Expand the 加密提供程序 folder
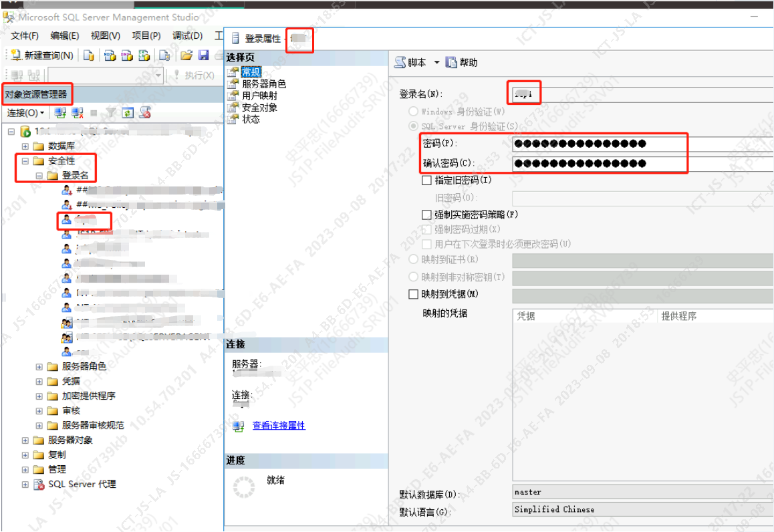The image size is (774, 532). (x=39, y=396)
